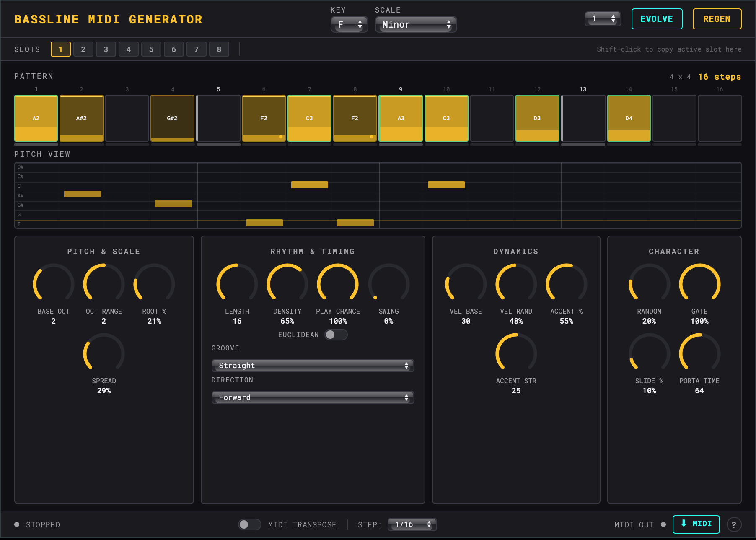Click the EVOLVE button
The height and width of the screenshot is (540, 756).
point(657,19)
